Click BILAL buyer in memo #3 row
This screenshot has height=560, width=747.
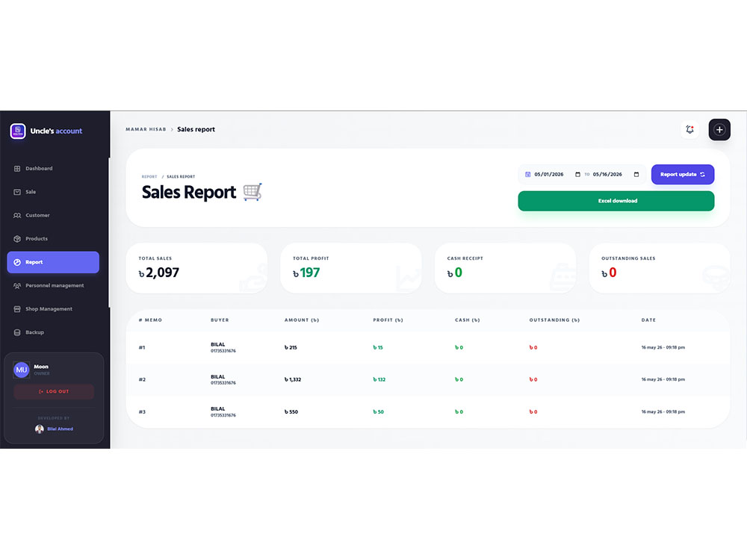pyautogui.click(x=217, y=408)
